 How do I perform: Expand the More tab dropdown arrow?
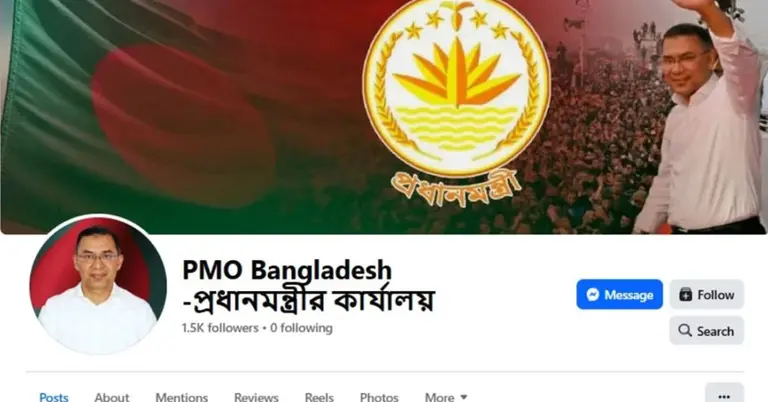(x=464, y=397)
